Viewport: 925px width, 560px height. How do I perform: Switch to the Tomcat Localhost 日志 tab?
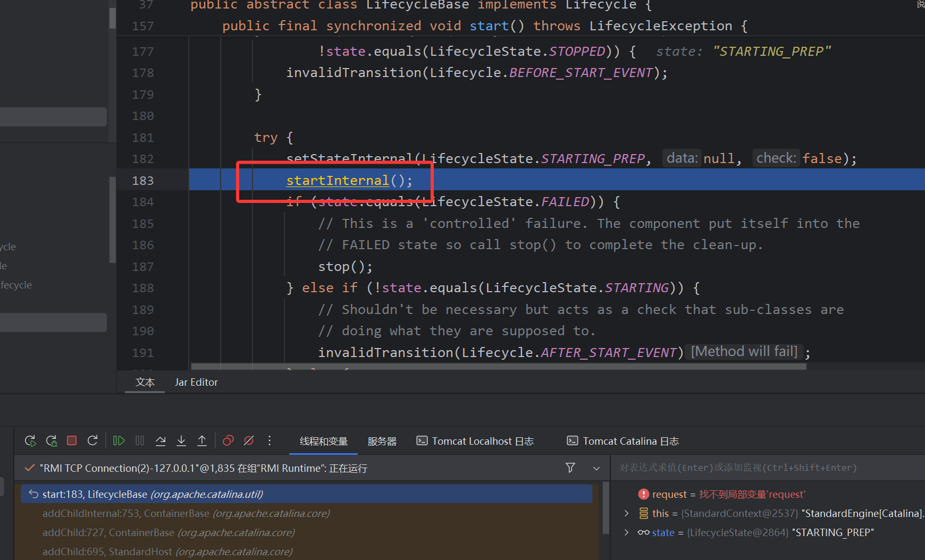click(475, 441)
